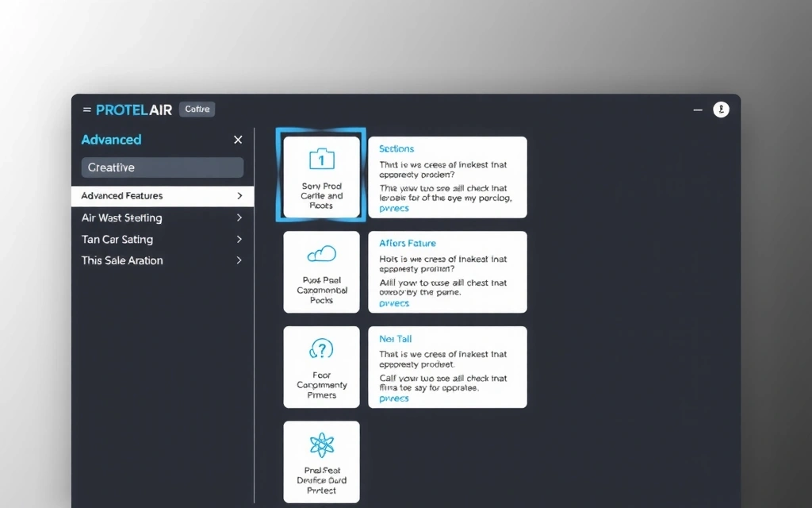Screen dimensions: 812x508
Task: Open the prvecs link on the Nei Tall card
Action: (x=393, y=398)
